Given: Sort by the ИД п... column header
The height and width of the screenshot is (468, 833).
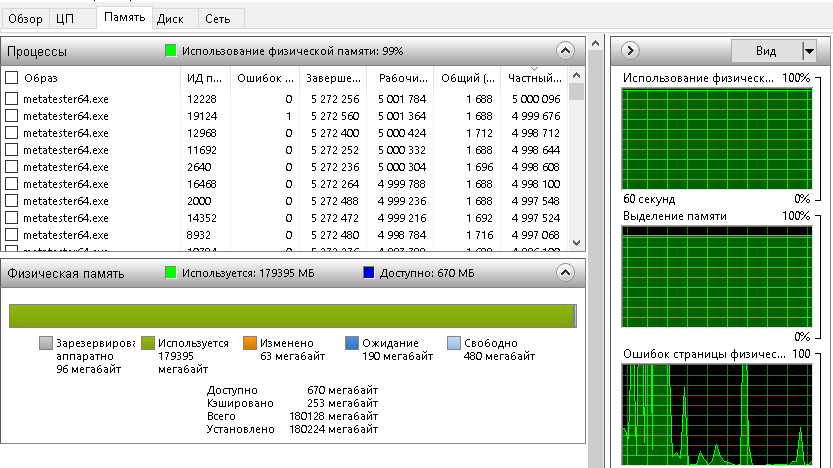Looking at the screenshot, I should tap(203, 78).
